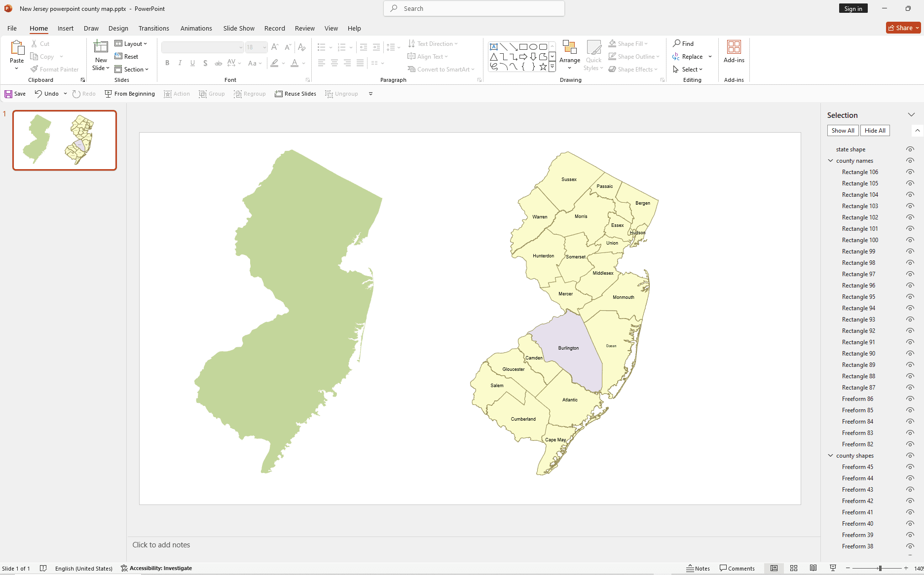Hide Rectangle 106 in Selection pane

click(910, 172)
